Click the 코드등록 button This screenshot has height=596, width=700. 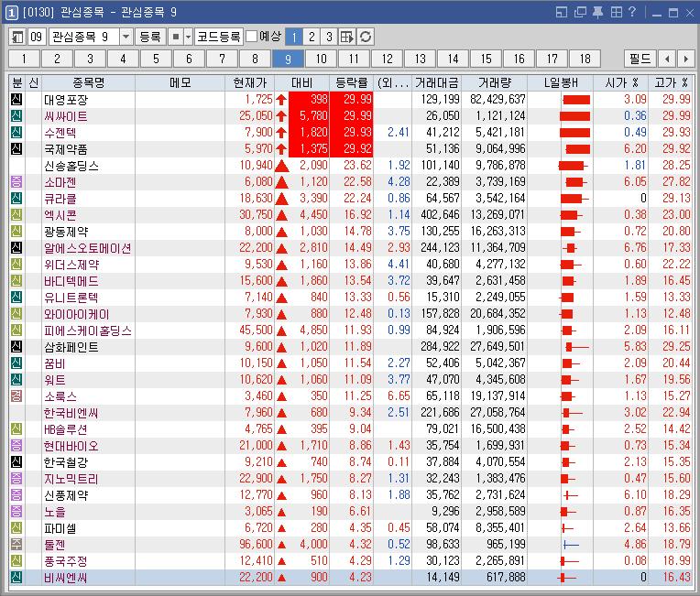click(219, 37)
